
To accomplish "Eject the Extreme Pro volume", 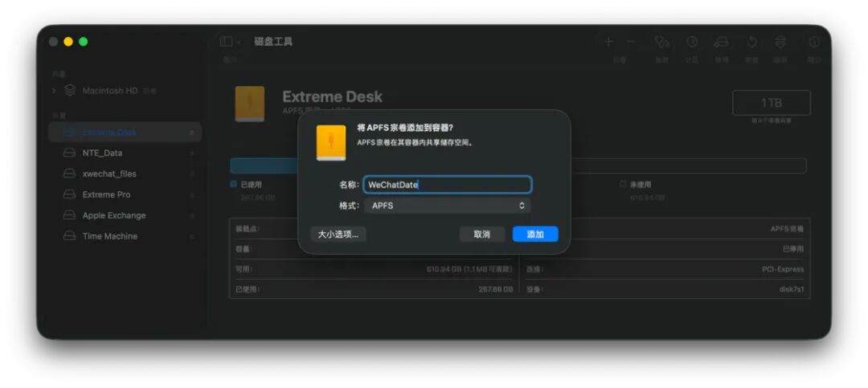I will click(191, 195).
